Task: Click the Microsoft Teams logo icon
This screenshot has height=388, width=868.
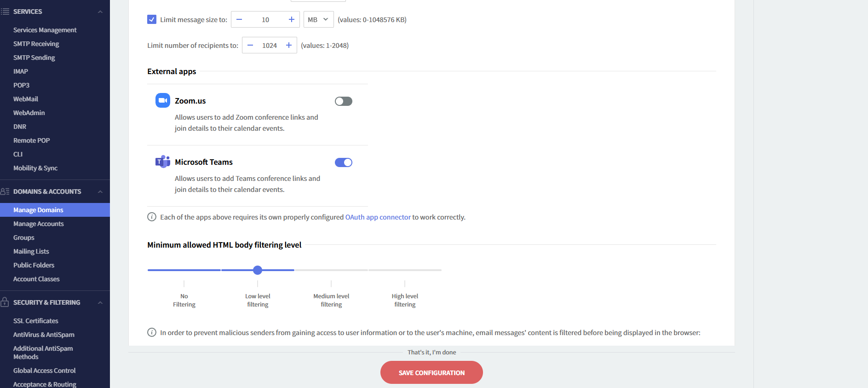Action: tap(162, 162)
